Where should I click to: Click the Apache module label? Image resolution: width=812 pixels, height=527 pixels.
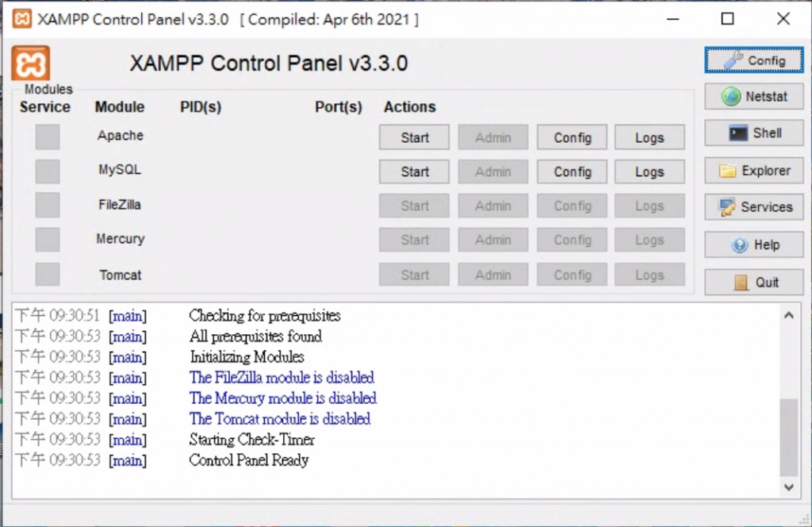[x=121, y=136]
